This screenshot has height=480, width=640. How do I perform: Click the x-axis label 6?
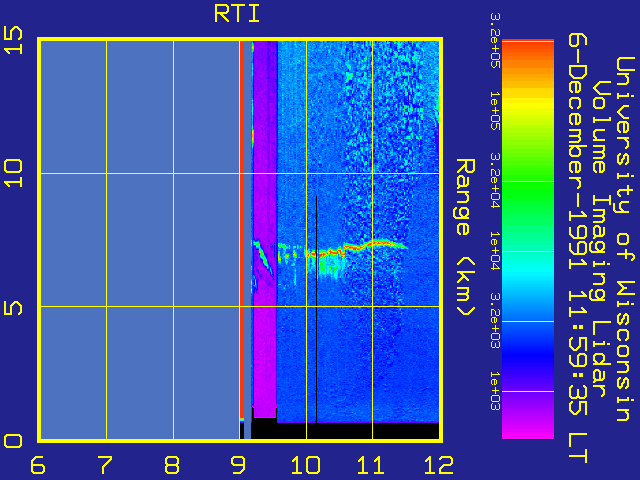pyautogui.click(x=38, y=465)
